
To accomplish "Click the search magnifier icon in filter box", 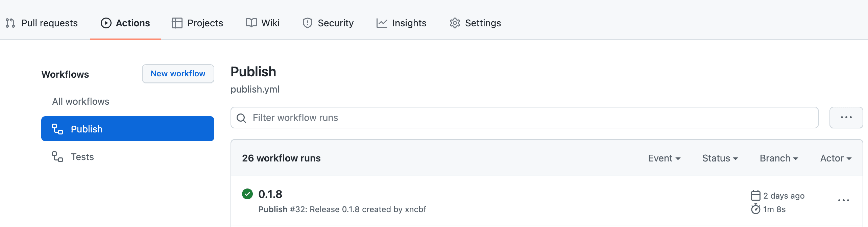I will (241, 118).
